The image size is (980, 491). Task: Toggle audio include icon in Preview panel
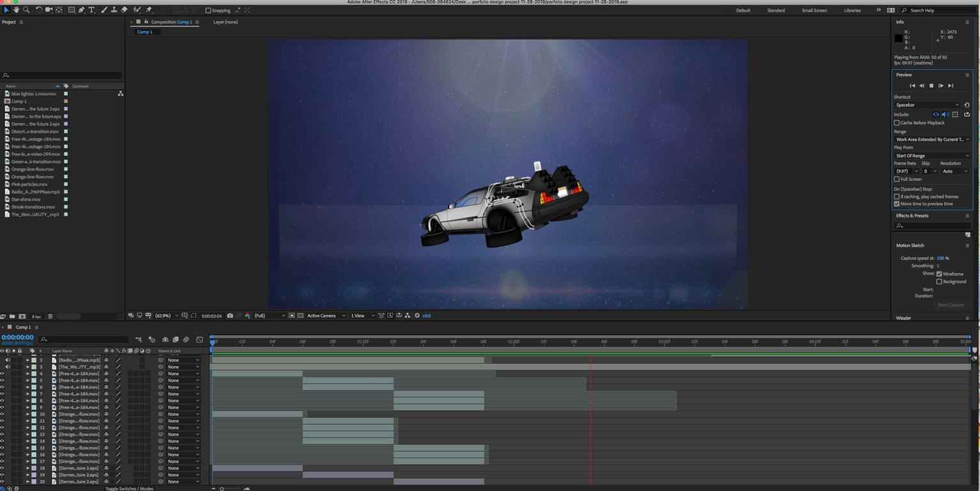[945, 114]
